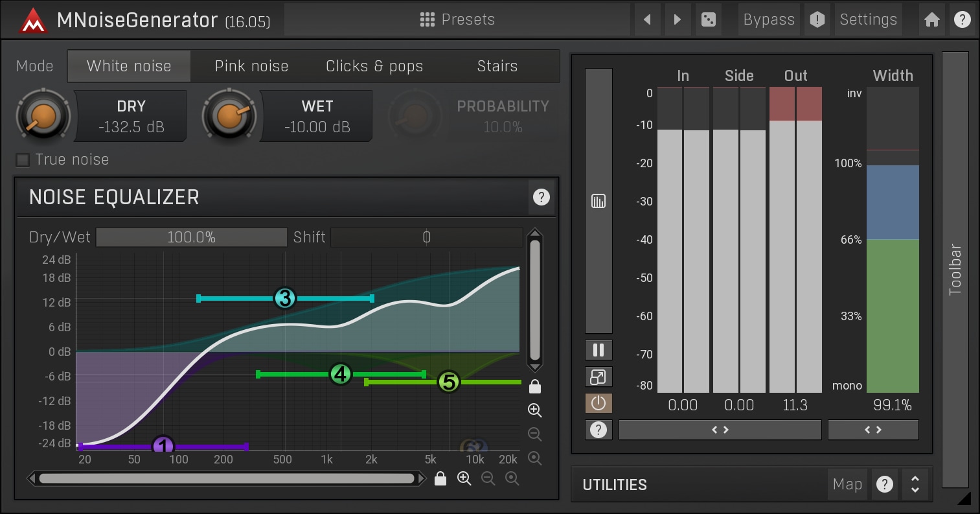Click the DRY knob

[x=44, y=116]
